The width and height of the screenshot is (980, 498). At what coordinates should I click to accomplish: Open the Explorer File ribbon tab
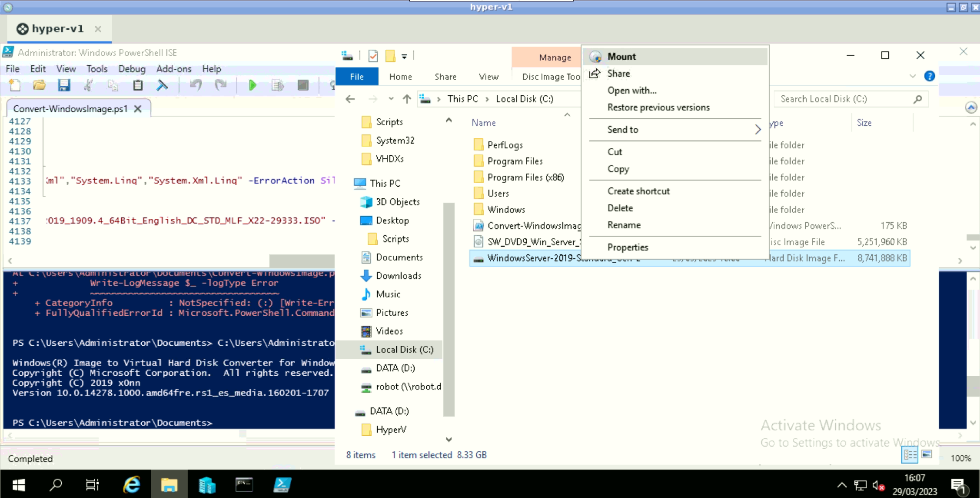click(357, 77)
